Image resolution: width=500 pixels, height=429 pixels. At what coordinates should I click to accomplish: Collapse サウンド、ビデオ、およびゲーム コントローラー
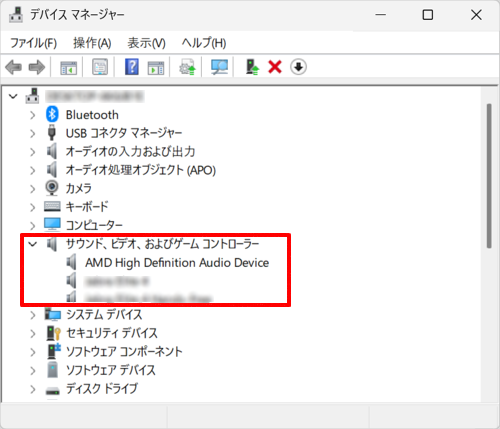(x=33, y=244)
